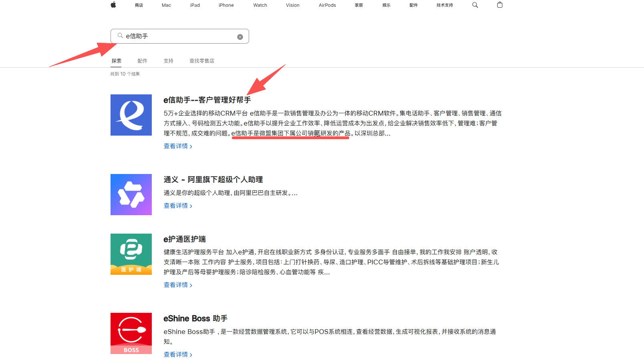The width and height of the screenshot is (644, 364).
Task: Click the Apple logo in the menu bar
Action: coord(113,5)
